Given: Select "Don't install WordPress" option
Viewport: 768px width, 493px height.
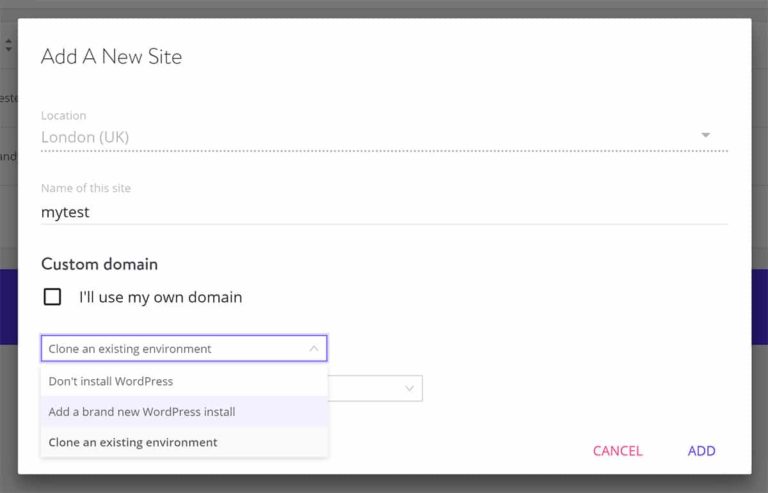Looking at the screenshot, I should click(x=111, y=381).
